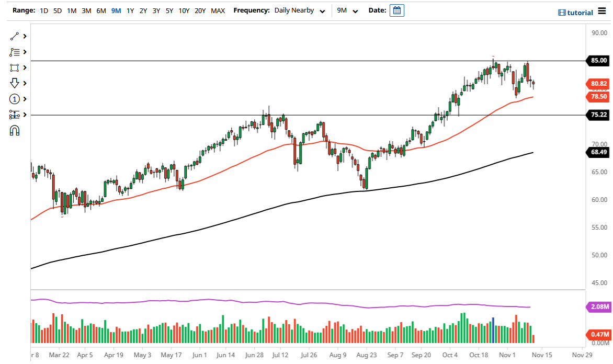
Task: Select the rectangle drawing tool
Action: [15, 67]
